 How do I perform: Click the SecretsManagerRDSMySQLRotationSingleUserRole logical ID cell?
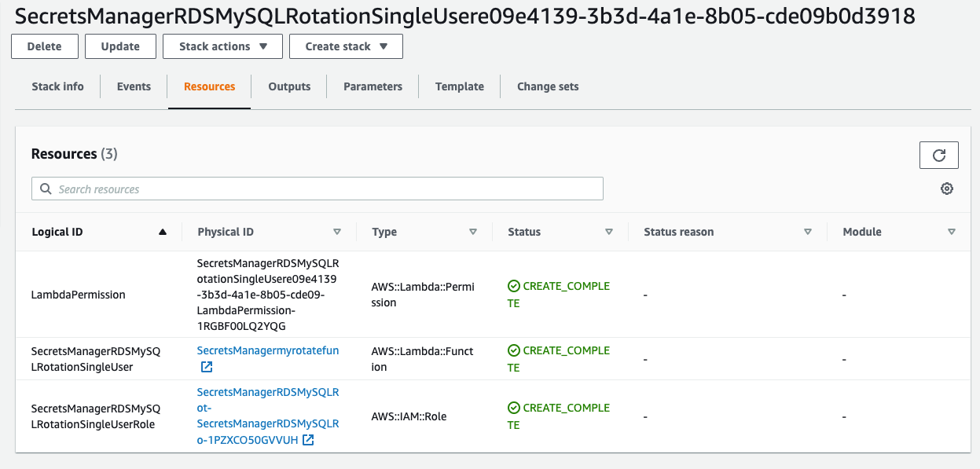[96, 416]
